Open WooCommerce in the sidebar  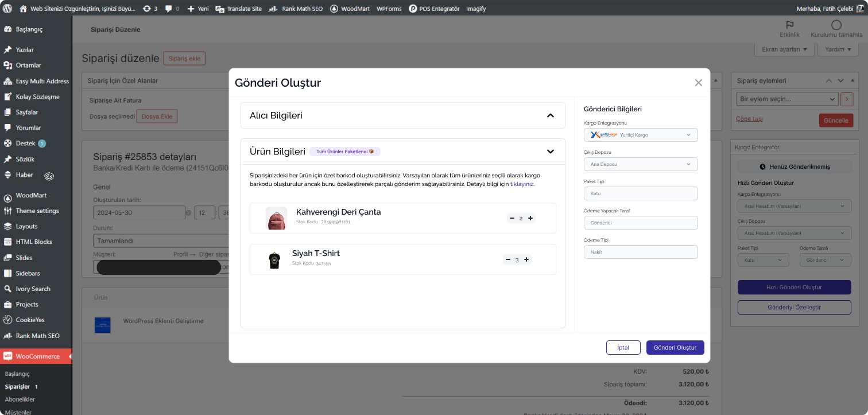[36, 356]
